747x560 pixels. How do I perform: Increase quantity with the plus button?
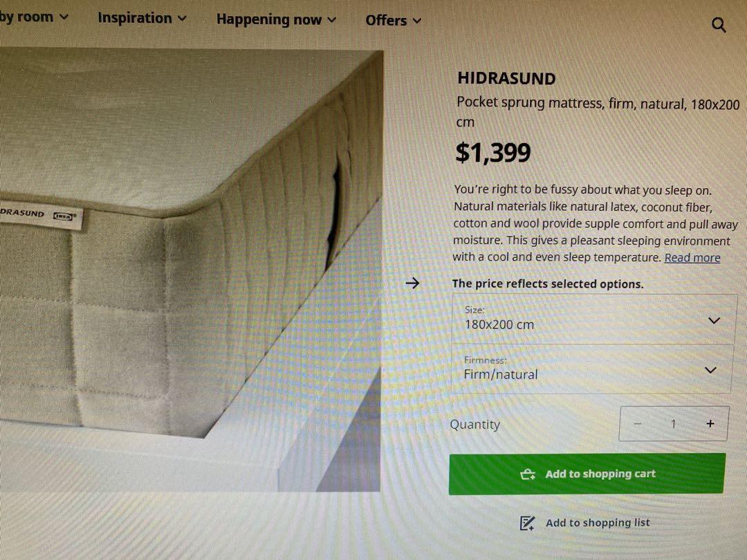pyautogui.click(x=710, y=423)
